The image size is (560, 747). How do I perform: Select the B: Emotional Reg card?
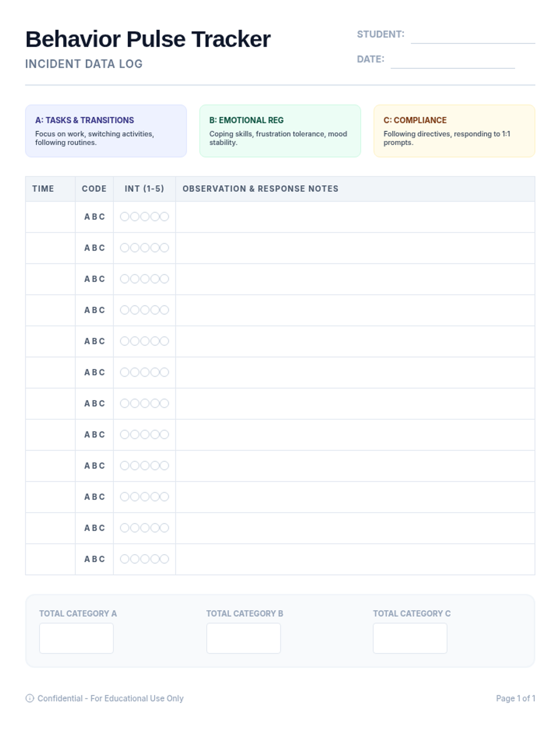tap(280, 131)
